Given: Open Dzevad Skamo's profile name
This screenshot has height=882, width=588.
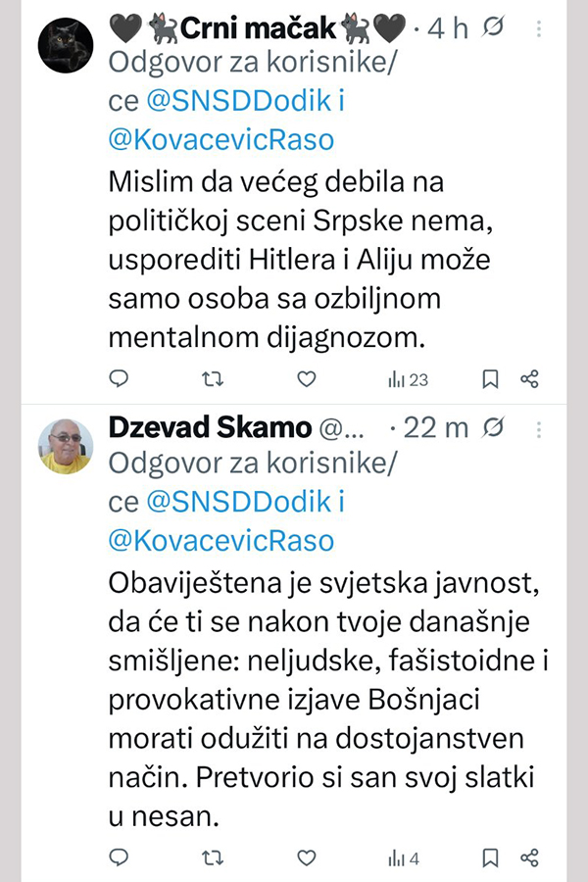Looking at the screenshot, I should coord(210,428).
